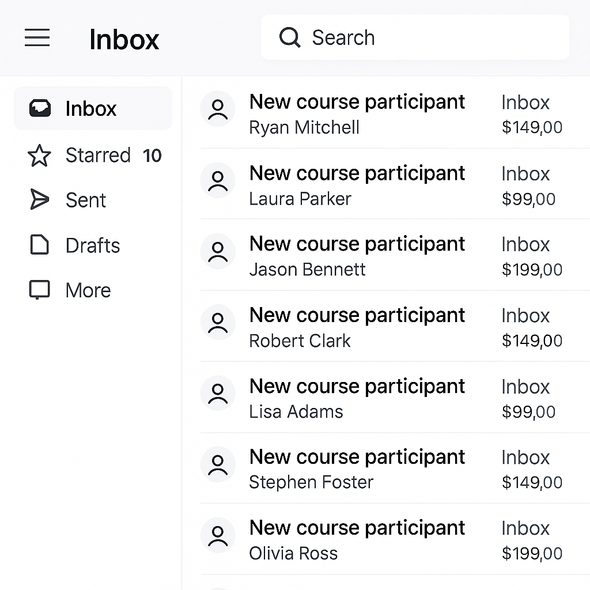Click Olivia Ross's avatar icon
The width and height of the screenshot is (590, 590).
(x=218, y=535)
